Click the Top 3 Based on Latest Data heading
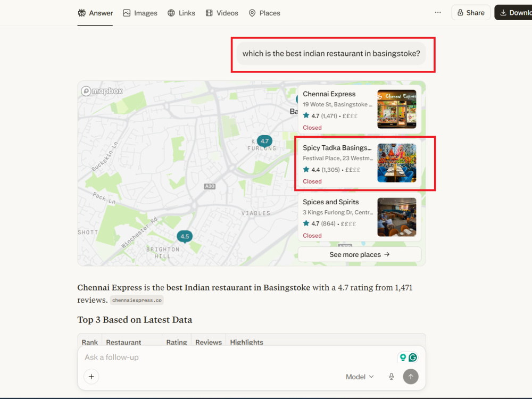The height and width of the screenshot is (399, 532). [135, 320]
